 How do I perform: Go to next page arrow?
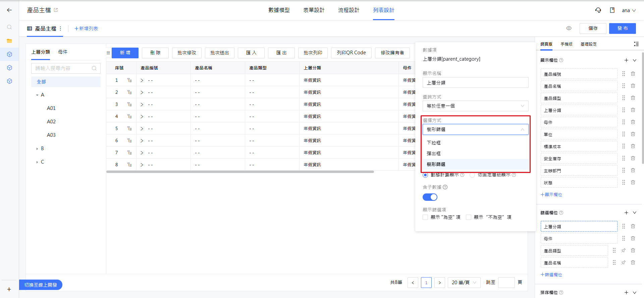(x=440, y=283)
